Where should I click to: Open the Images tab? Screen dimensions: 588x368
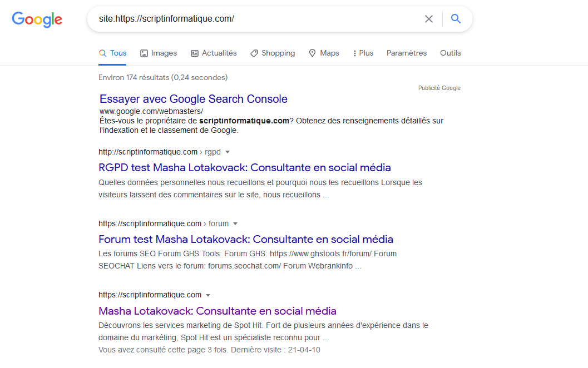tap(158, 53)
